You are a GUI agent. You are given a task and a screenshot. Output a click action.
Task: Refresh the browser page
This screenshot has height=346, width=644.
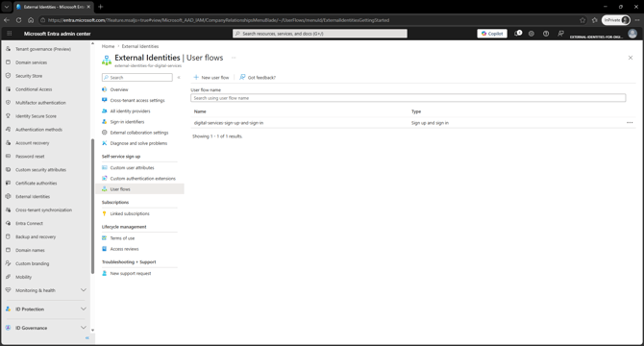click(19, 20)
